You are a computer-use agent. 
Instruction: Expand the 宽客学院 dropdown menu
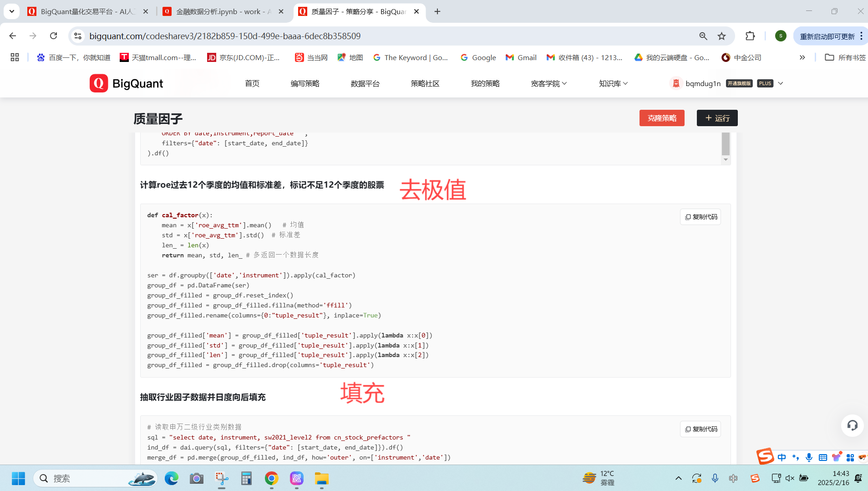(x=548, y=83)
